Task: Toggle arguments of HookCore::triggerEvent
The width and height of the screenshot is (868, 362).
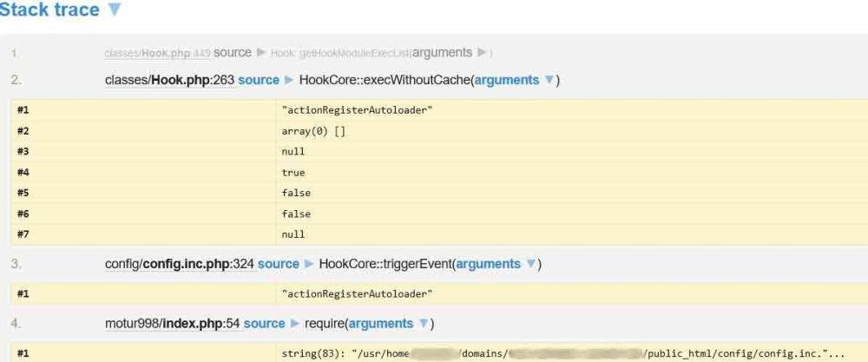Action: 488,264
